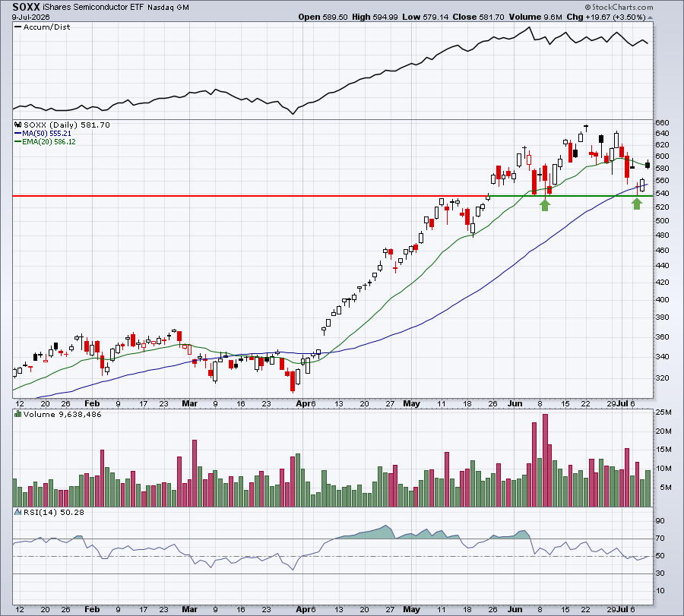Click the SOXX ticker symbol in header

pos(26,7)
